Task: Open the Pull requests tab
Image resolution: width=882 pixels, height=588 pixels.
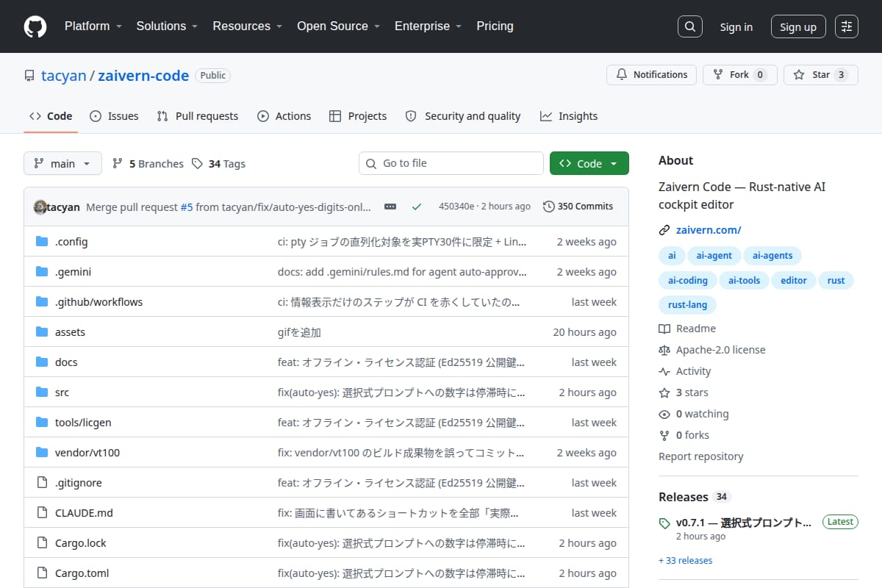Action: pyautogui.click(x=198, y=116)
